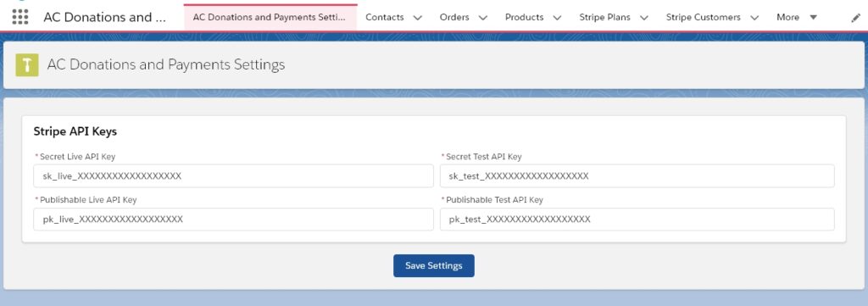Click the page title 'AC Donations and Payments Settings'
868x306 pixels.
point(166,64)
